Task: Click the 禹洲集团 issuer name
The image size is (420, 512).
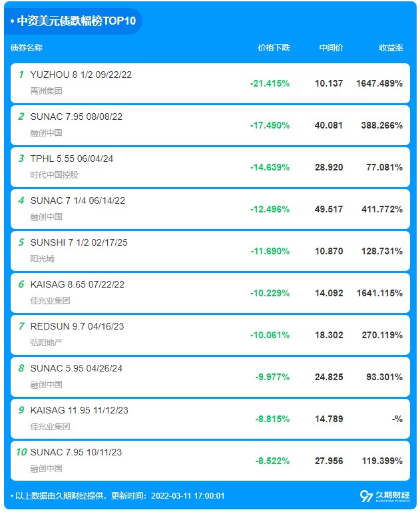Action: [x=46, y=91]
